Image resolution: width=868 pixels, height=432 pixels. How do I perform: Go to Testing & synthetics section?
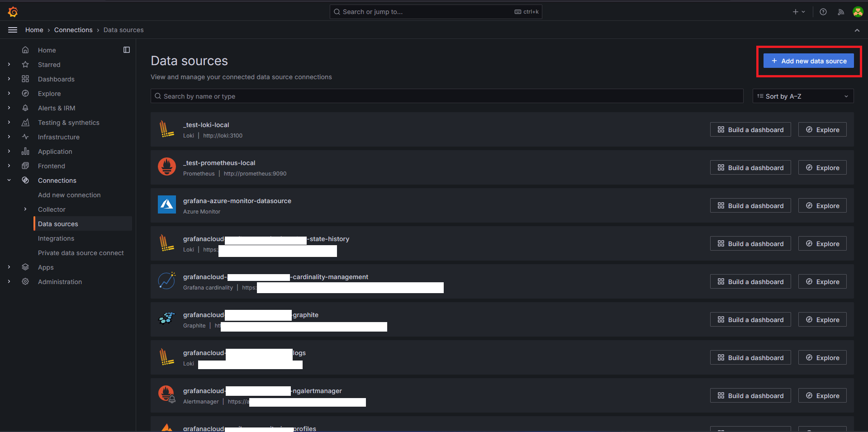69,123
